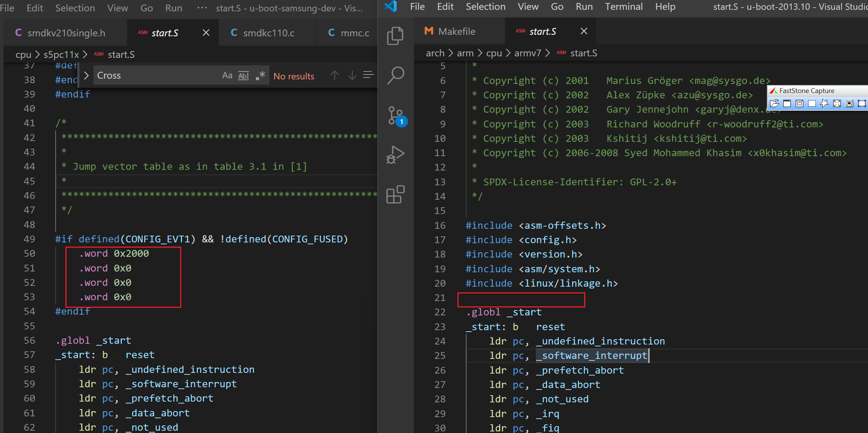
Task: Go to previous match in find widget
Action: pos(334,75)
